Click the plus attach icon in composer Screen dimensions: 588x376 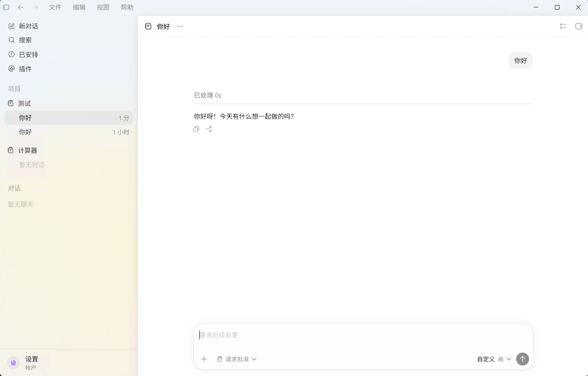click(x=204, y=359)
